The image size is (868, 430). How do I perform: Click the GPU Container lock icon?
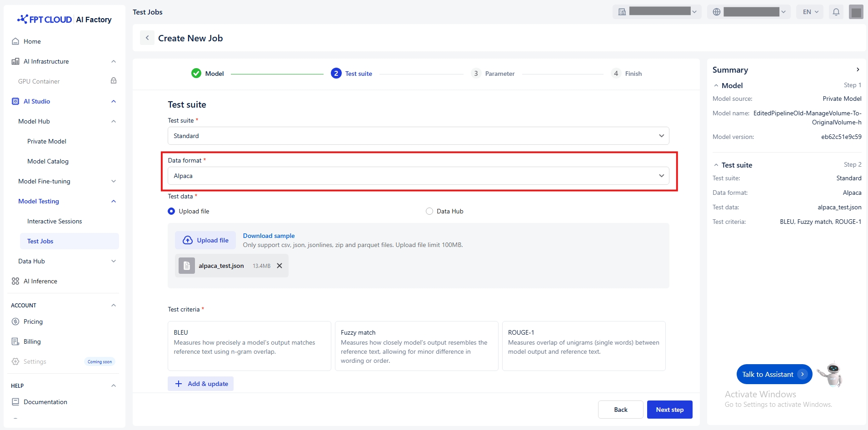coord(114,81)
